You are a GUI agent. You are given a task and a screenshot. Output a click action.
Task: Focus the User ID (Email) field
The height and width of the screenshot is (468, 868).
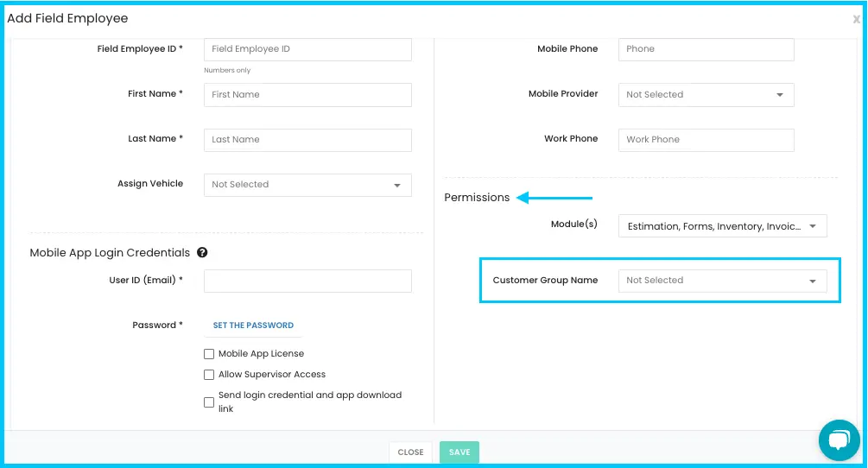click(x=307, y=281)
